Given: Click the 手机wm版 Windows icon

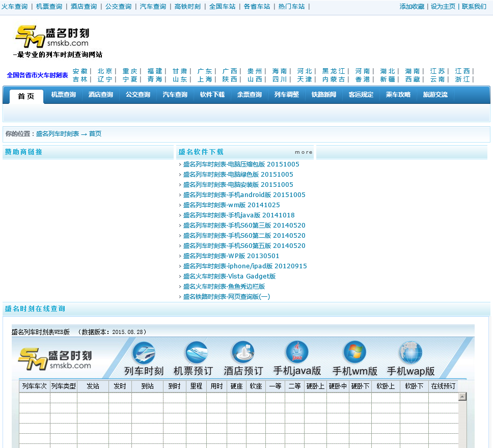Looking at the screenshot, I should (354, 352).
